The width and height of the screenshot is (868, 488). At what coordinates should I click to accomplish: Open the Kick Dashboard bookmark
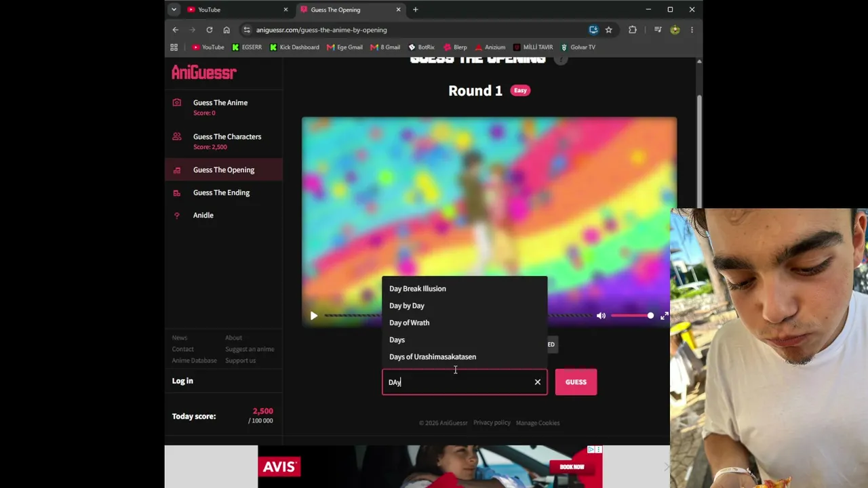tap(294, 47)
